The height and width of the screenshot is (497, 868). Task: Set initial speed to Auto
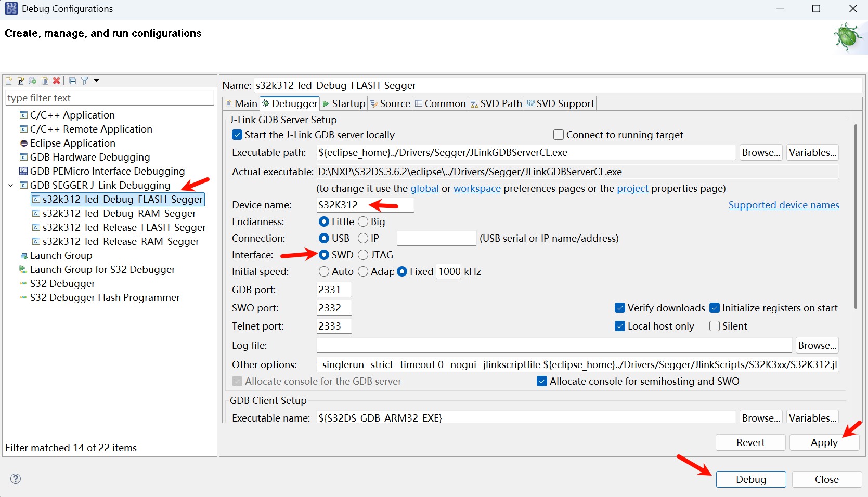323,271
